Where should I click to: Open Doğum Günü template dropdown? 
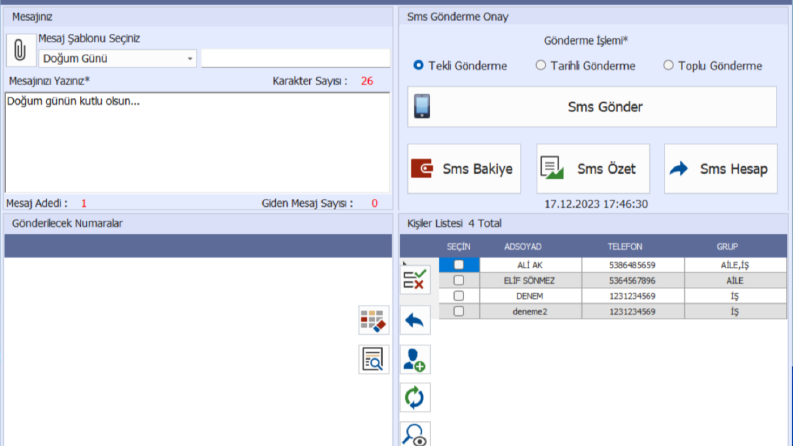(x=117, y=59)
